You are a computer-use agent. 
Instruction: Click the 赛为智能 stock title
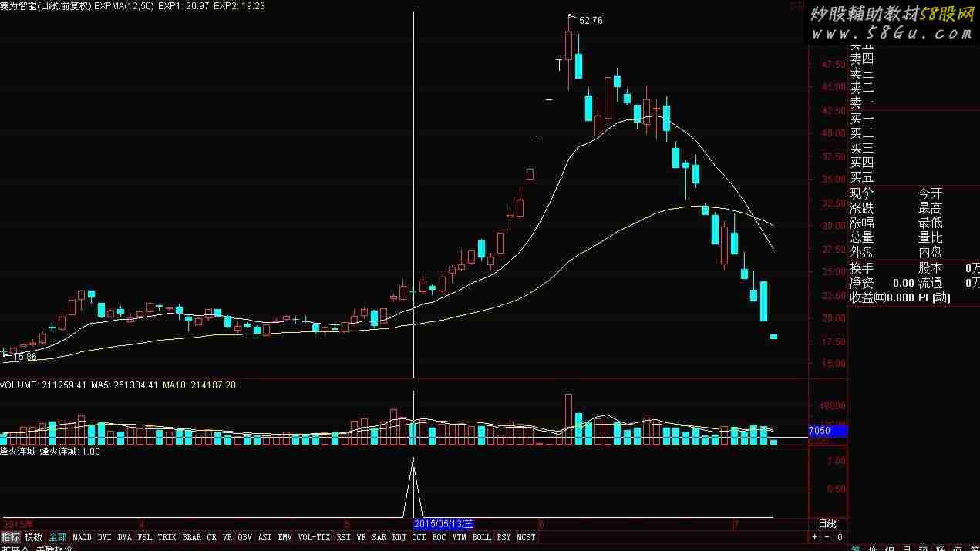[x=18, y=5]
